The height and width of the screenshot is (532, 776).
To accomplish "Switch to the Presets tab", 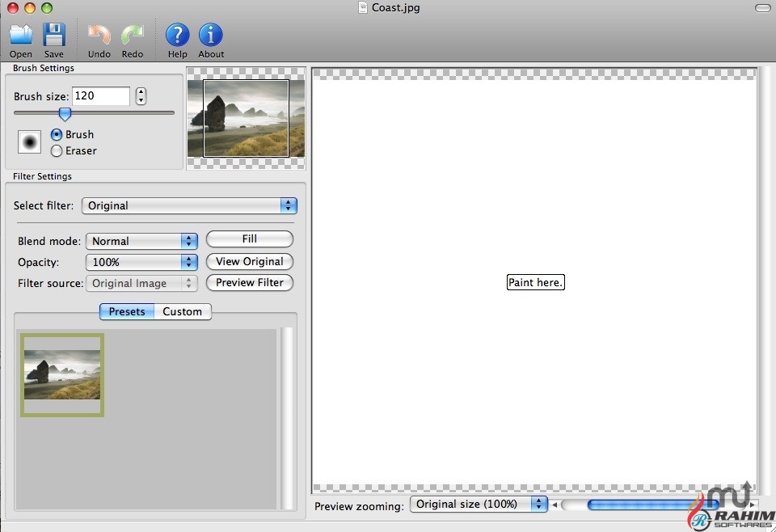I will click(127, 311).
